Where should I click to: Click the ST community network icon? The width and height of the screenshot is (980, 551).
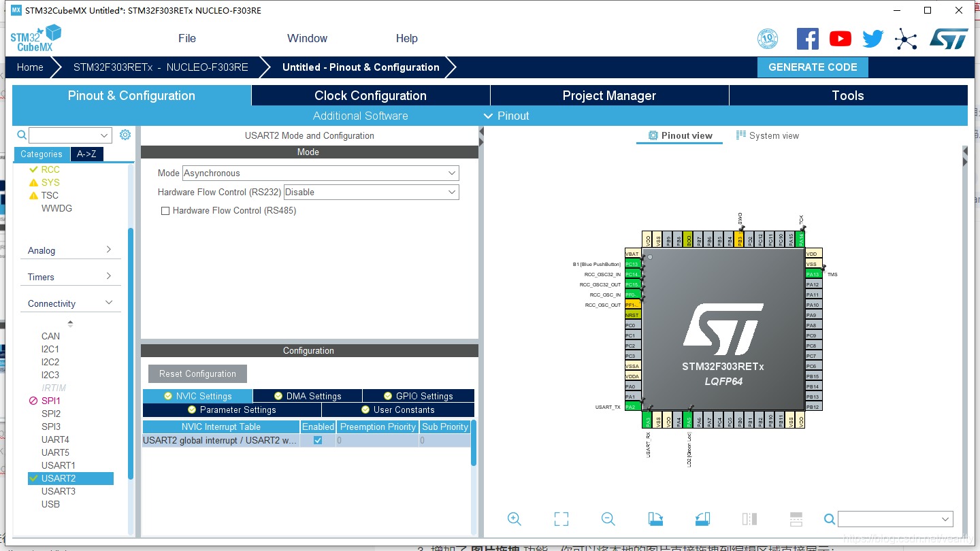pos(906,39)
